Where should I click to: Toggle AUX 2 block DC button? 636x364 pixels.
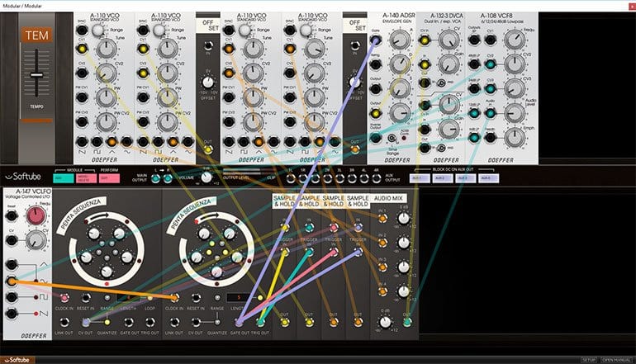[x=443, y=178]
